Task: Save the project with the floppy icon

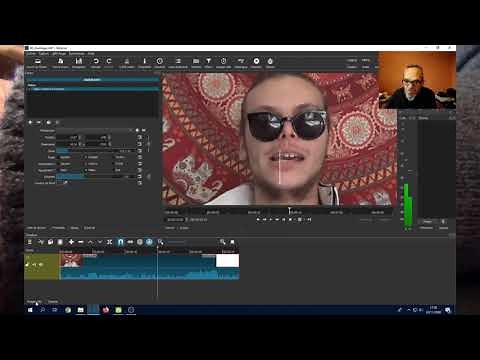Action: (x=79, y=61)
